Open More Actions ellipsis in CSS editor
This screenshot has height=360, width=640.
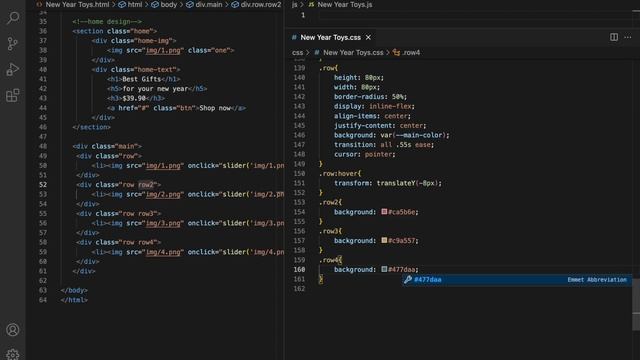pos(628,37)
